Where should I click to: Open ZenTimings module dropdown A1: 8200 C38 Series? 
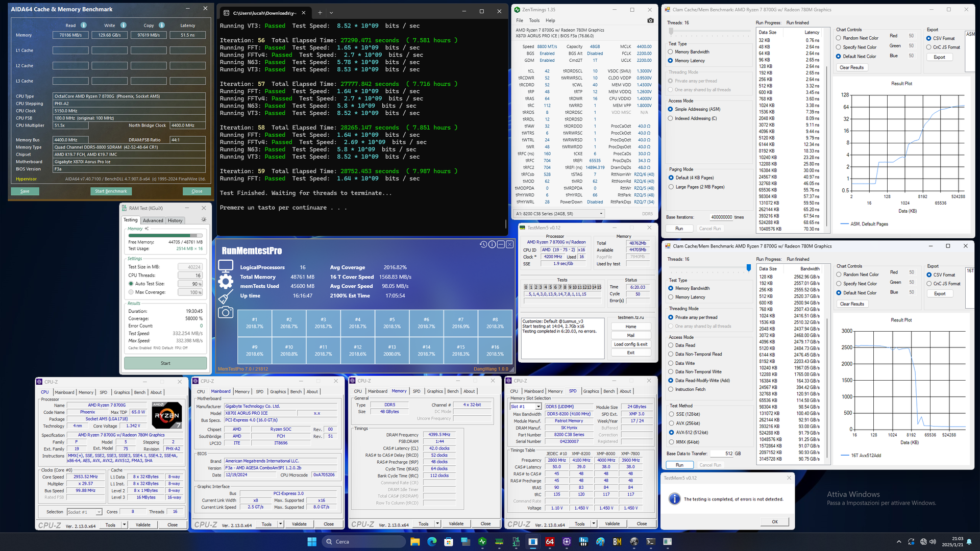559,214
